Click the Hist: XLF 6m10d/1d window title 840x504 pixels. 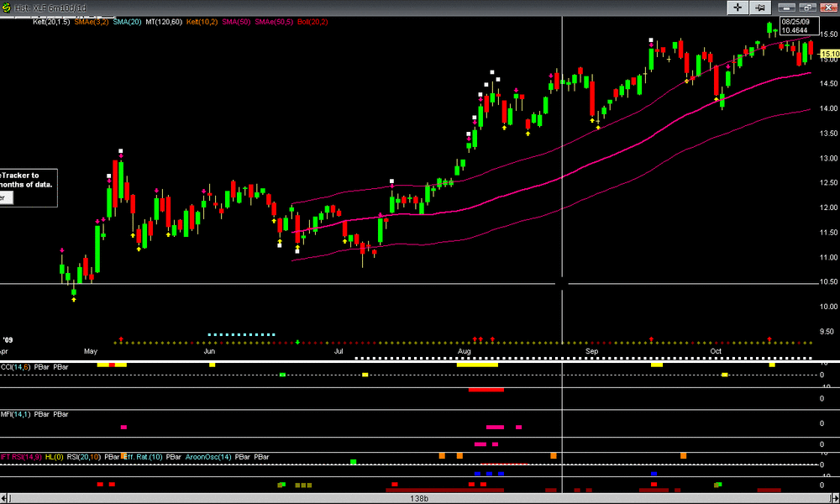(x=50, y=8)
